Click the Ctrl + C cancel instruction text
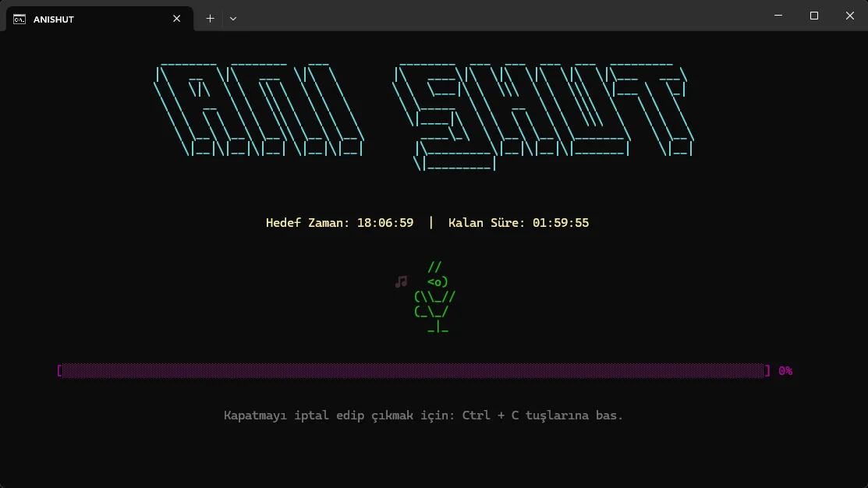Image resolution: width=868 pixels, height=488 pixels. [423, 416]
